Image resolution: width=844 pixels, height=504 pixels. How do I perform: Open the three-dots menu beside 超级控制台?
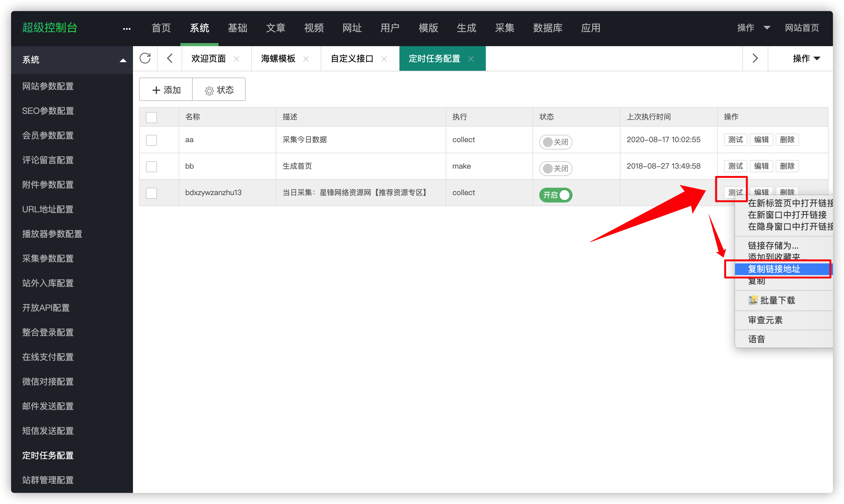pyautogui.click(x=127, y=29)
